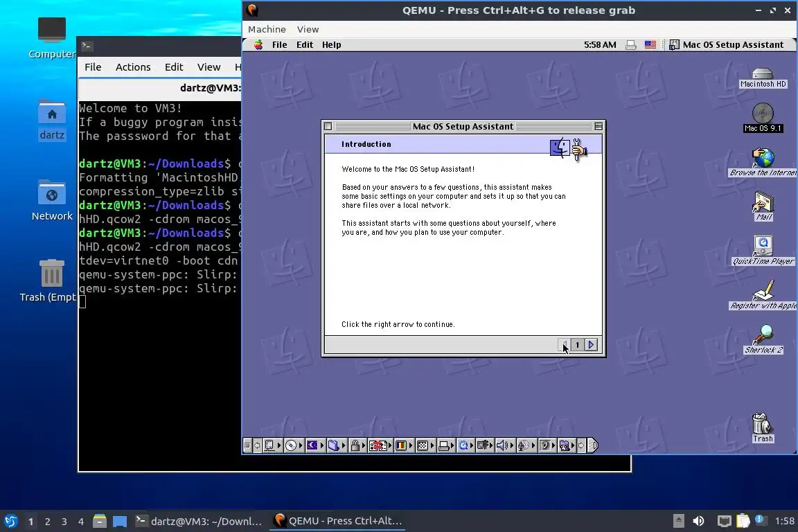
Task: Select the QuickTime Player desktop icon
Action: tap(763, 251)
